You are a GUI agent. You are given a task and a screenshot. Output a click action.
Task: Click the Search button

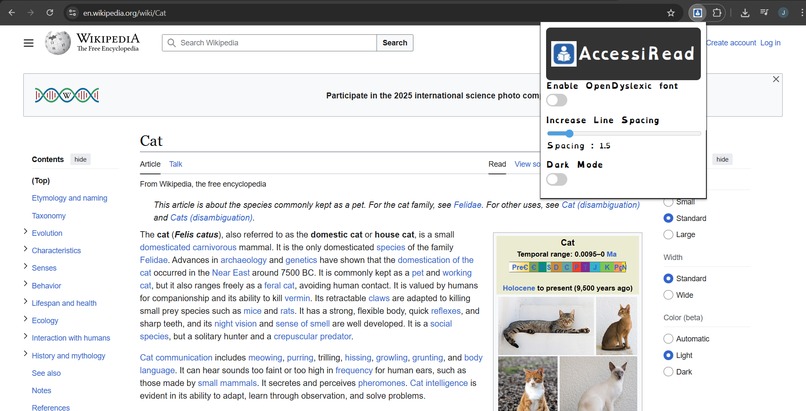click(x=395, y=43)
